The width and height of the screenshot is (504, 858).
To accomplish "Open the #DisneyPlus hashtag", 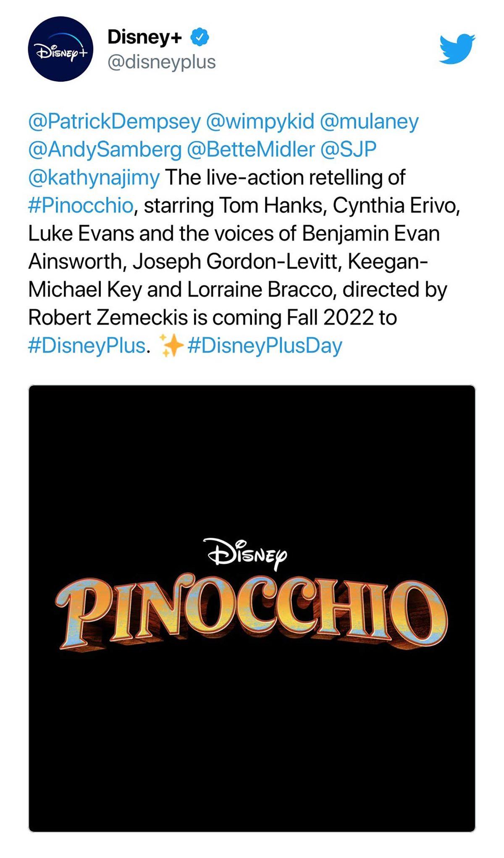I will pyautogui.click(x=87, y=346).
